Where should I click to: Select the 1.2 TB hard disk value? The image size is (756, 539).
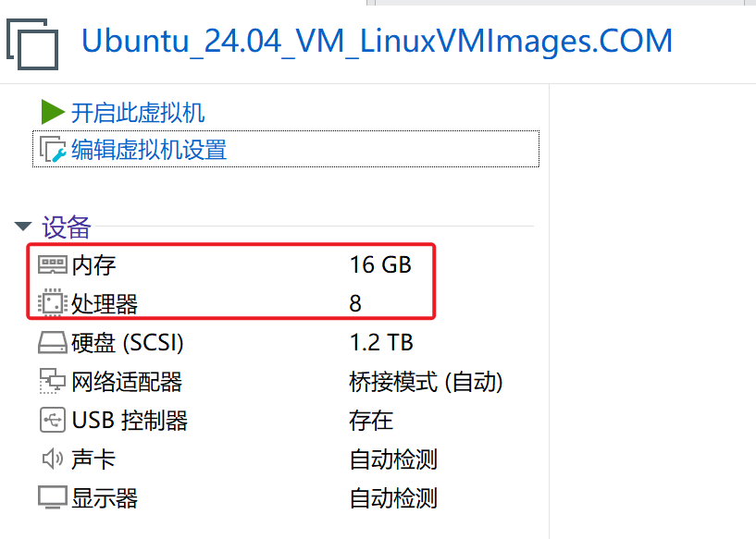pyautogui.click(x=381, y=343)
